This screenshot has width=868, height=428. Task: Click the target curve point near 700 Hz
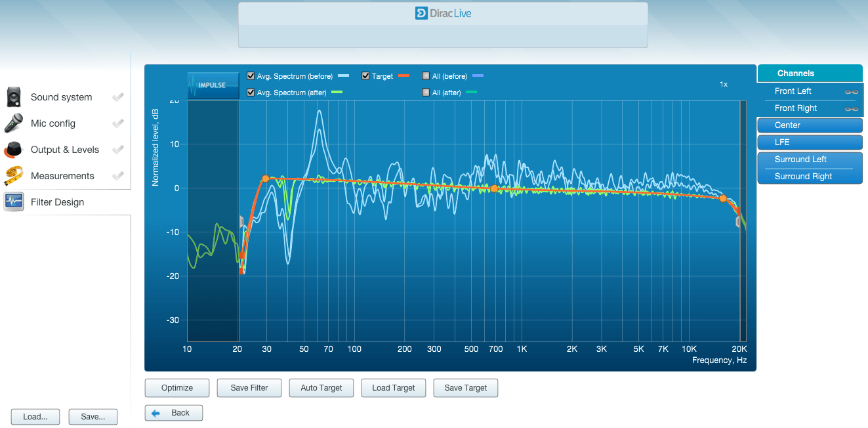[x=495, y=188]
